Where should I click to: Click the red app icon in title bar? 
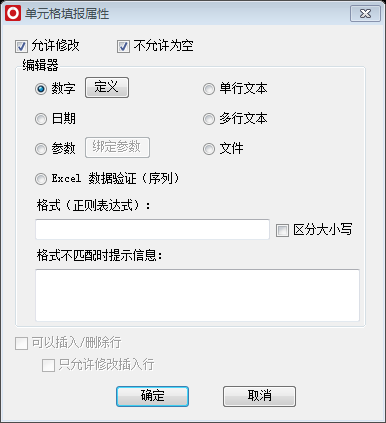[x=13, y=14]
